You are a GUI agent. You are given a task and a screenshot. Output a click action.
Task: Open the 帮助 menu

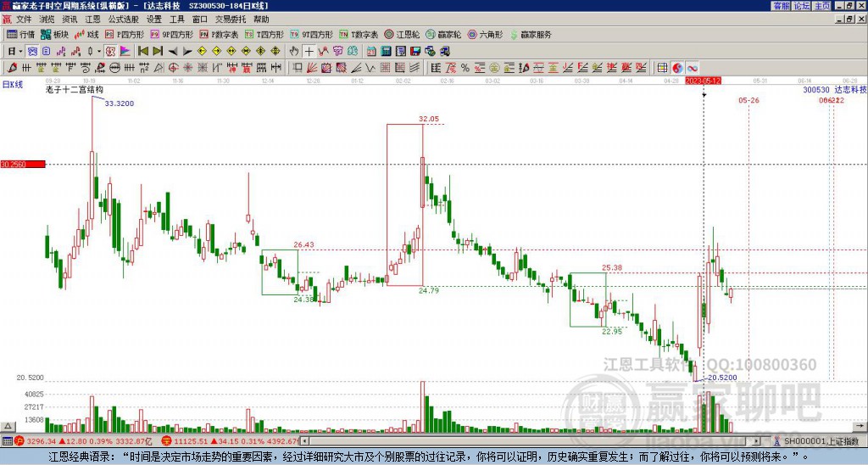[x=261, y=20]
